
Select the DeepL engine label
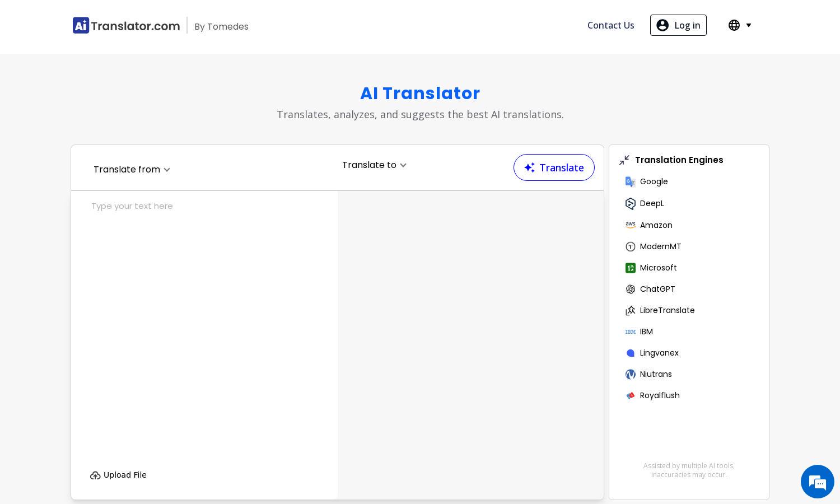coord(652,203)
